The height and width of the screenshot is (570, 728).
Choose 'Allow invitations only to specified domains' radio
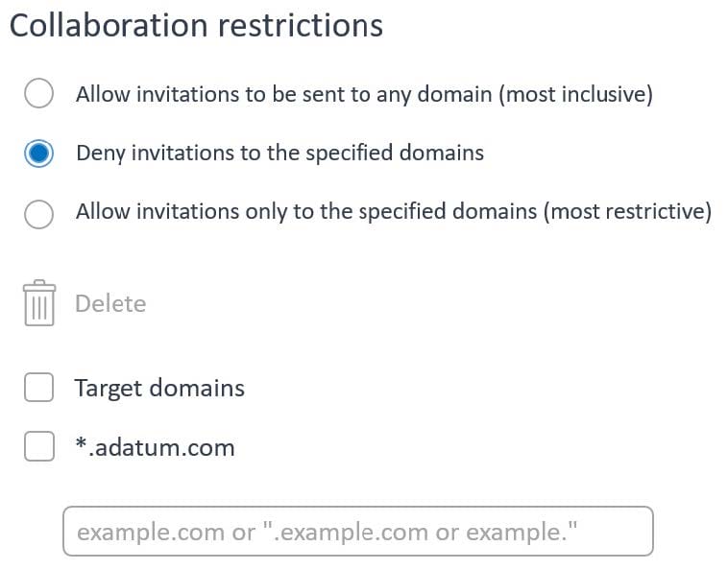(39, 213)
